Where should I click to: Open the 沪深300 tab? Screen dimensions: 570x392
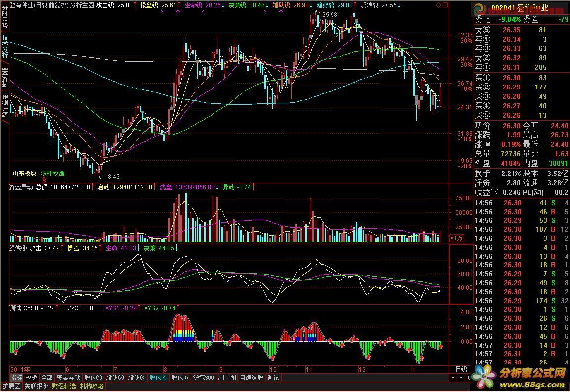tap(203, 378)
